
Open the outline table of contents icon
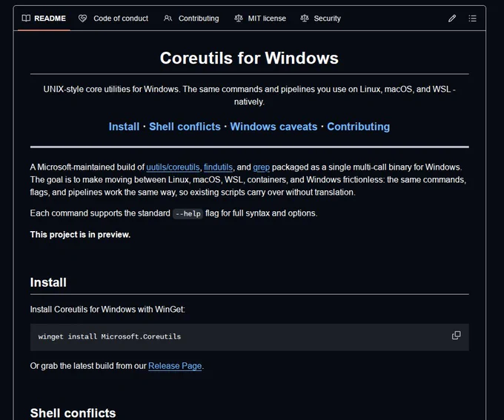[x=473, y=19]
